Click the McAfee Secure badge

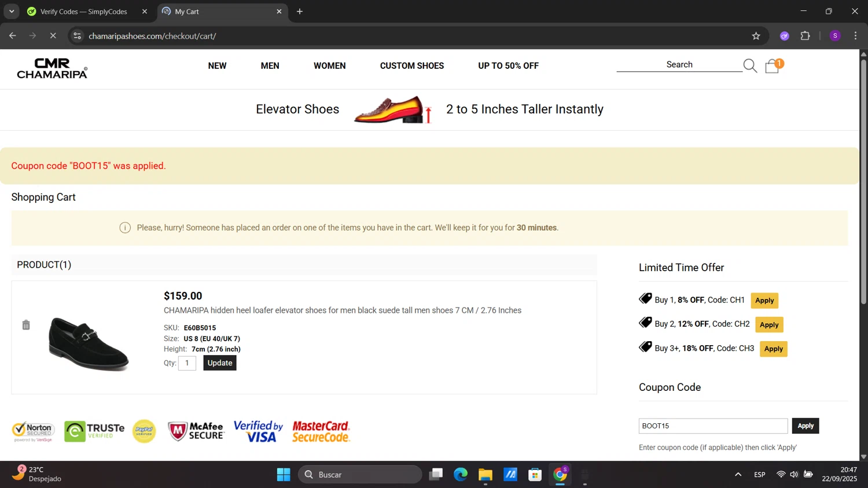point(196,431)
